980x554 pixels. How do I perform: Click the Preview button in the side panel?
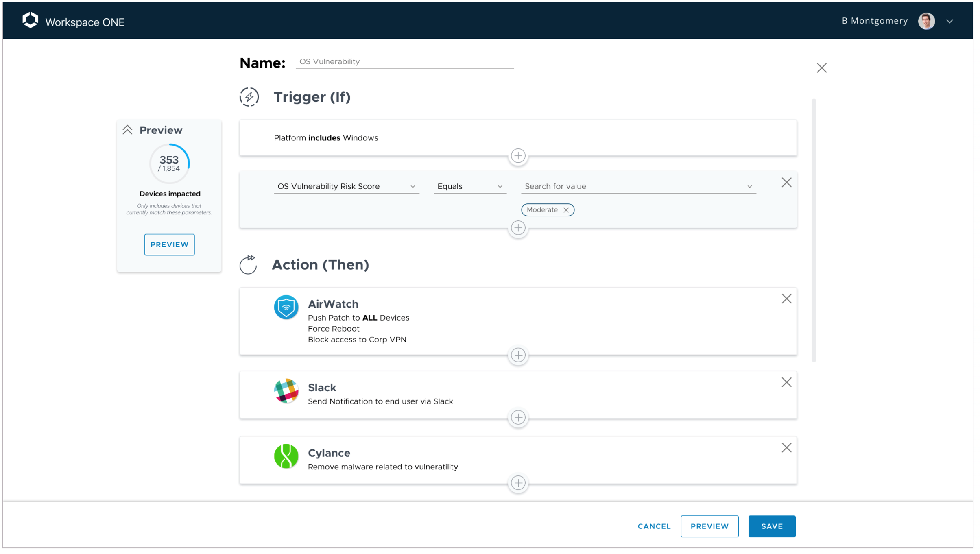coord(169,244)
